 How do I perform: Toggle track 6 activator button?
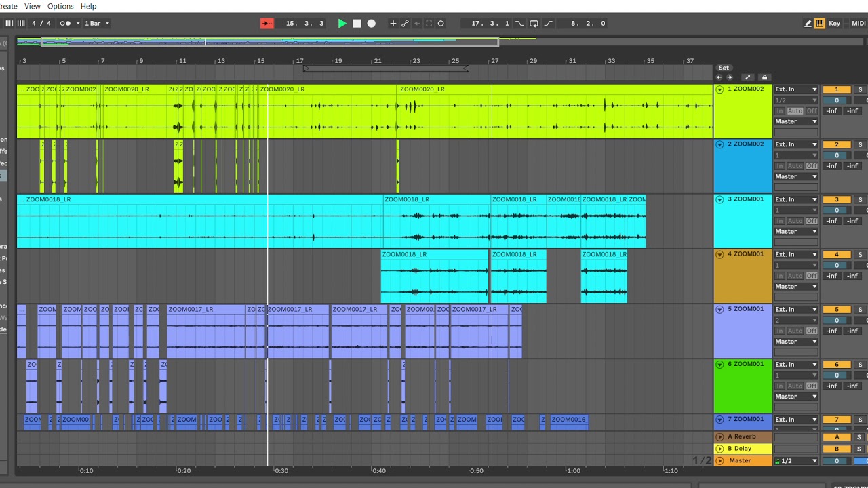tap(836, 364)
